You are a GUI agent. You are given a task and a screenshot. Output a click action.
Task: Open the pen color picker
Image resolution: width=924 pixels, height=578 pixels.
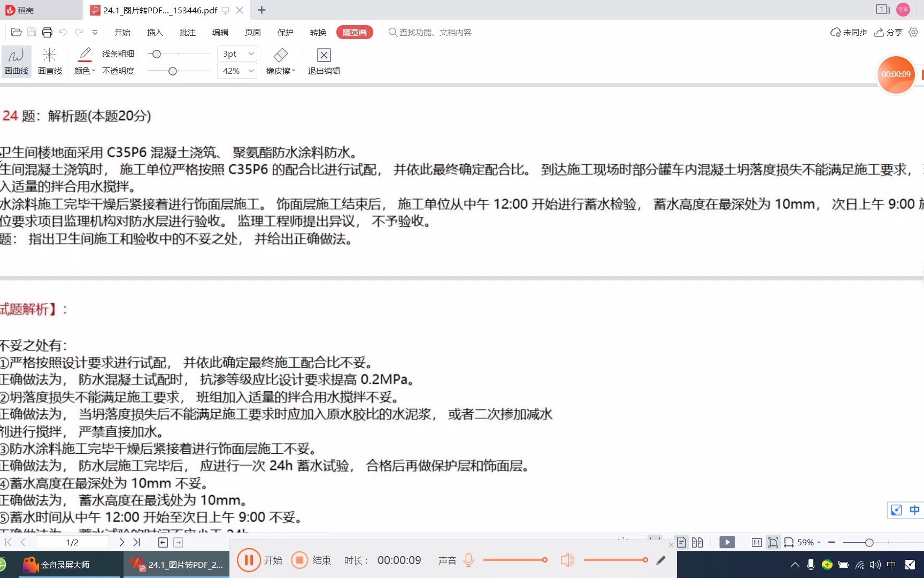click(84, 61)
